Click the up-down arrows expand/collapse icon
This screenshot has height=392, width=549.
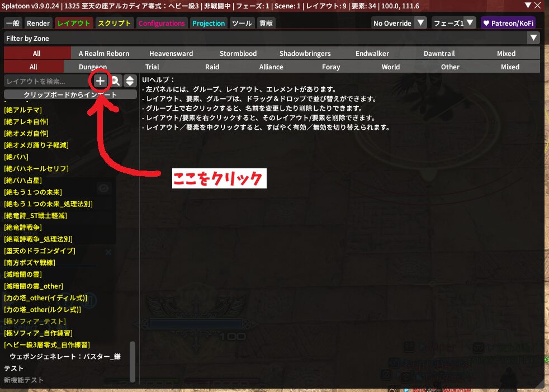(x=130, y=81)
